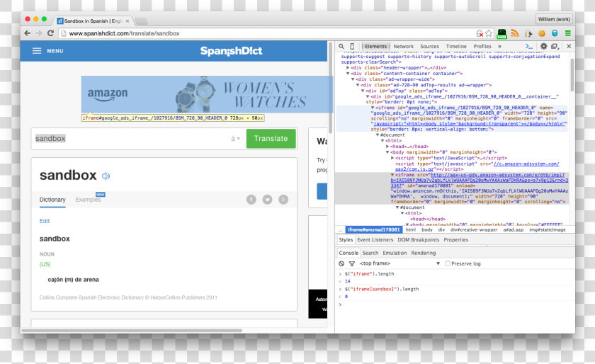Enable the Preserve log checkbox
Image resolution: width=595 pixels, height=364 pixels.
448,263
